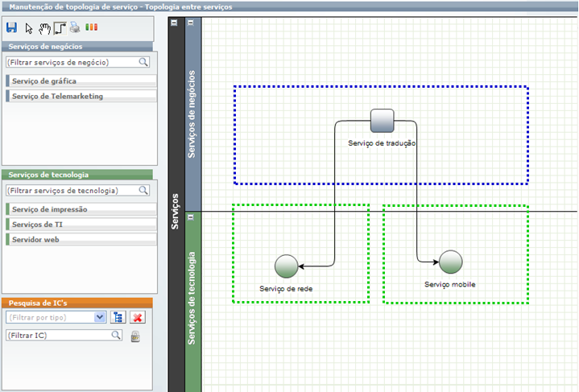579x392 pixels.
Task: Click the padlock icon next to Filtrar IC
Action: point(135,336)
